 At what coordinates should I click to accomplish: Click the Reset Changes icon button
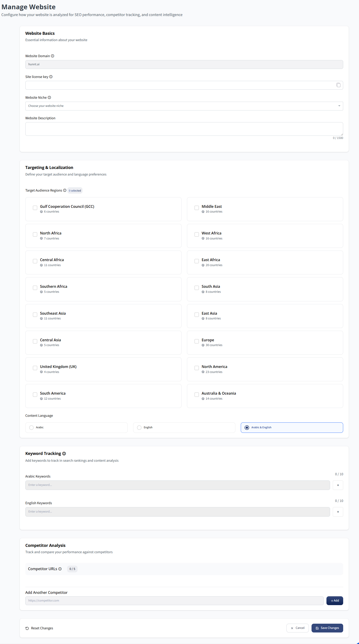pos(27,628)
